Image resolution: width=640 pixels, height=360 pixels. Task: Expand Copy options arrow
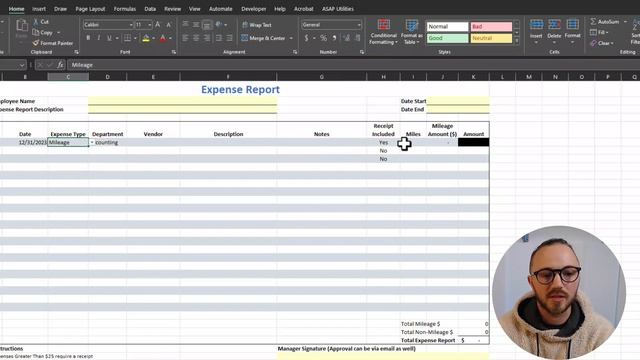(59, 33)
